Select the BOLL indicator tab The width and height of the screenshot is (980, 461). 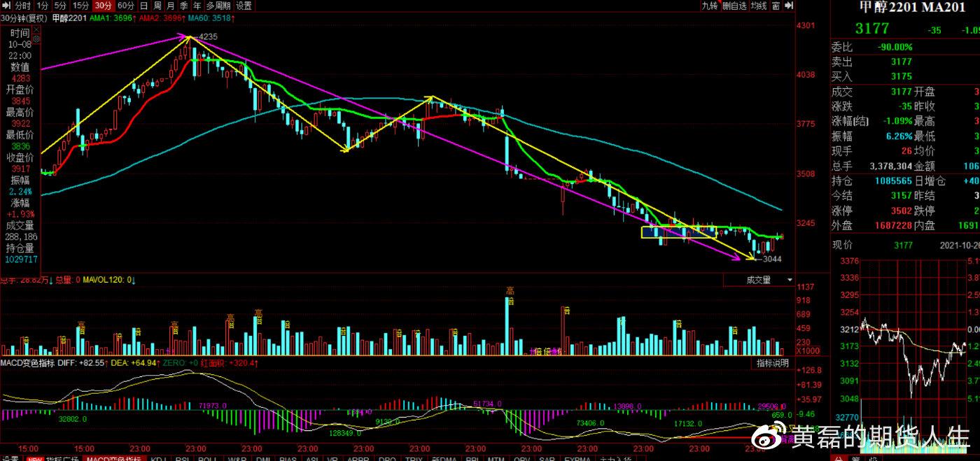[x=206, y=458]
